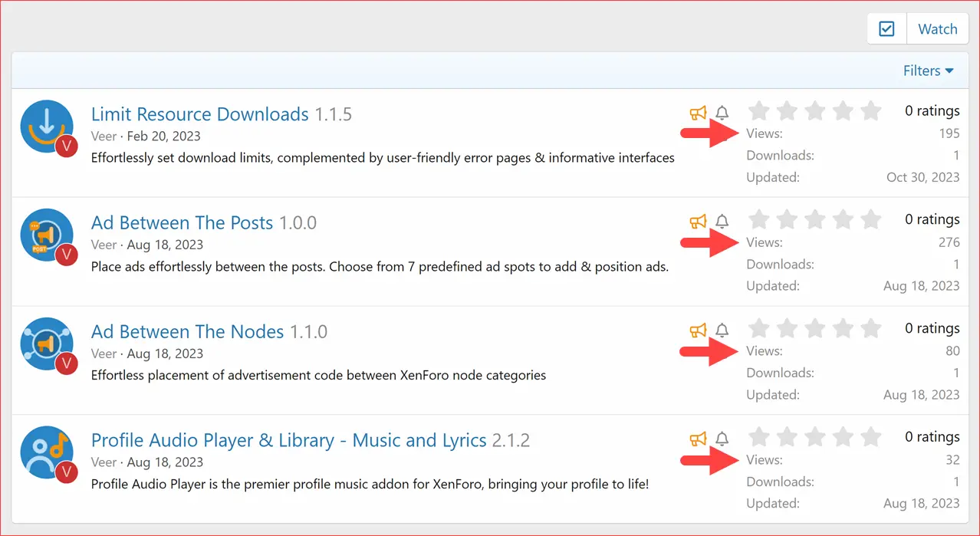Expand the Filters dropdown
980x536 pixels.
click(923, 70)
